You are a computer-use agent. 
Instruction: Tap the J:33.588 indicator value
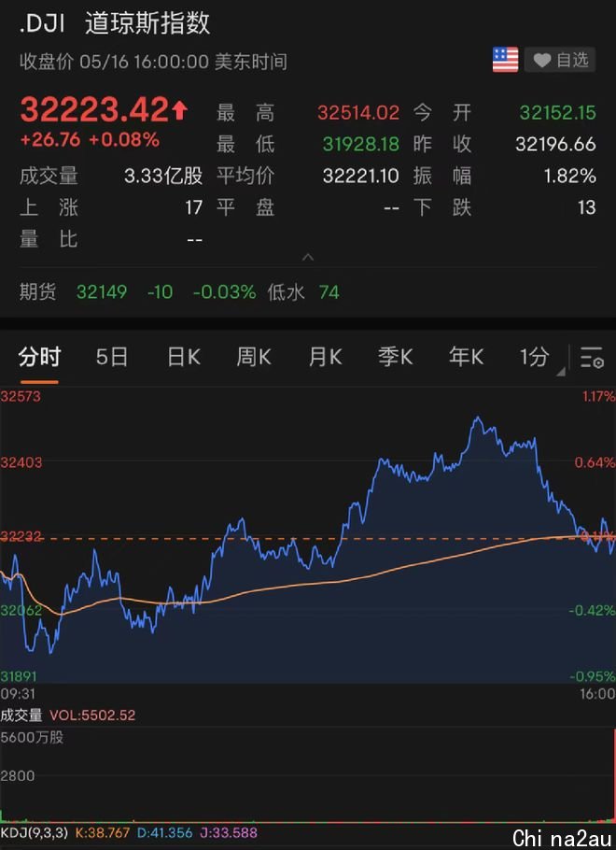(x=230, y=832)
